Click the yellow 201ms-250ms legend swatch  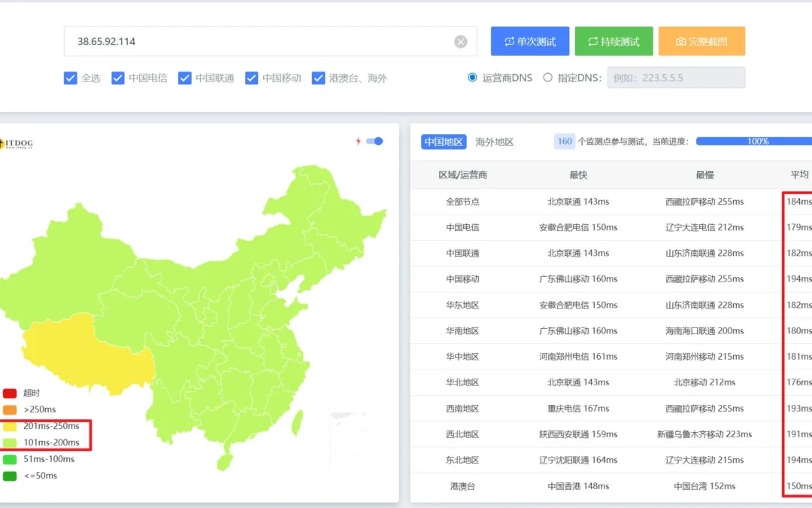click(x=10, y=426)
